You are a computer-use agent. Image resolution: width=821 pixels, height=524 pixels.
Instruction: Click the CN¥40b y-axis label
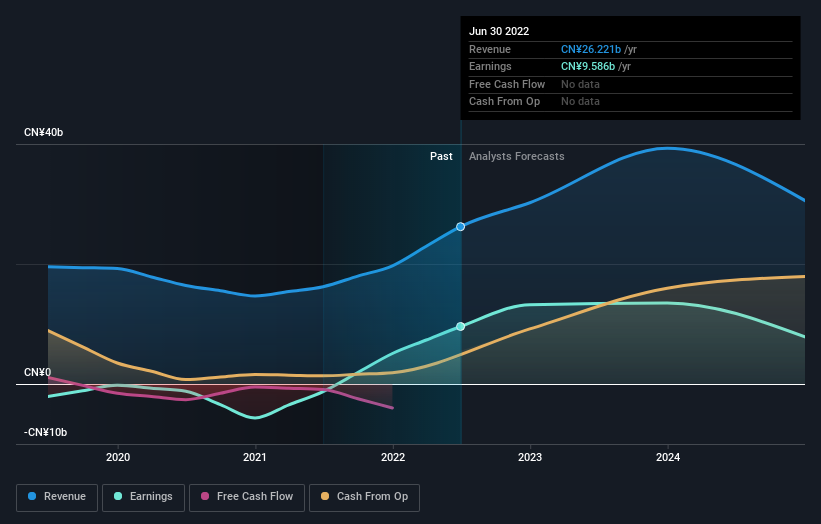(43, 132)
